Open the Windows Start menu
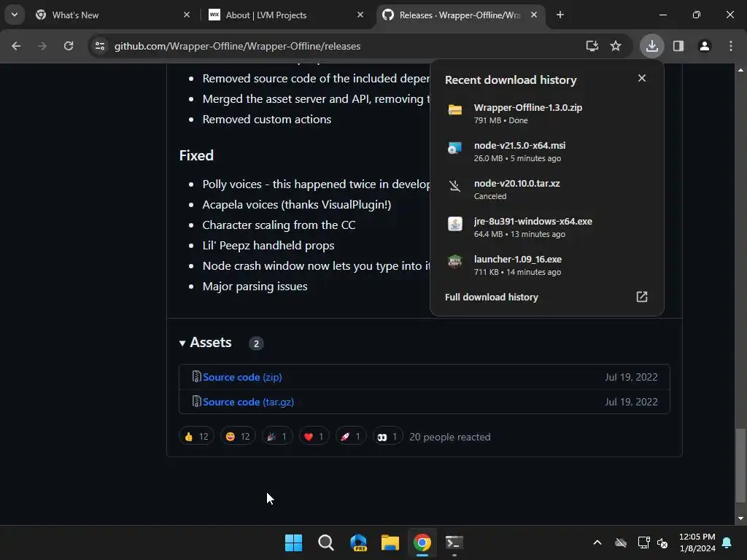This screenshot has height=560, width=747. (x=293, y=542)
